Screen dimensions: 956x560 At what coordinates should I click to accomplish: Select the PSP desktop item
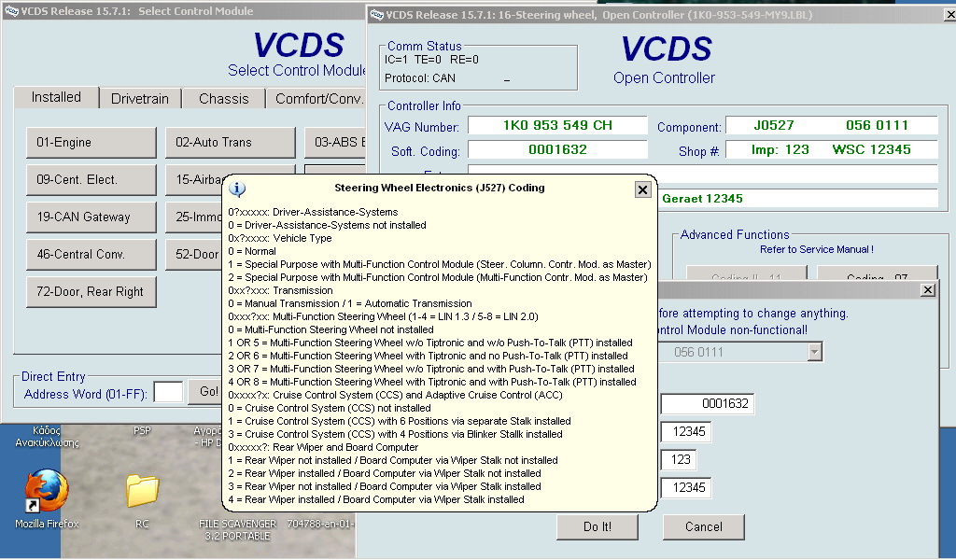click(x=142, y=431)
